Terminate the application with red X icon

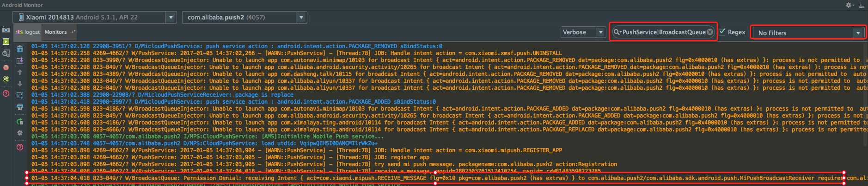(6, 67)
